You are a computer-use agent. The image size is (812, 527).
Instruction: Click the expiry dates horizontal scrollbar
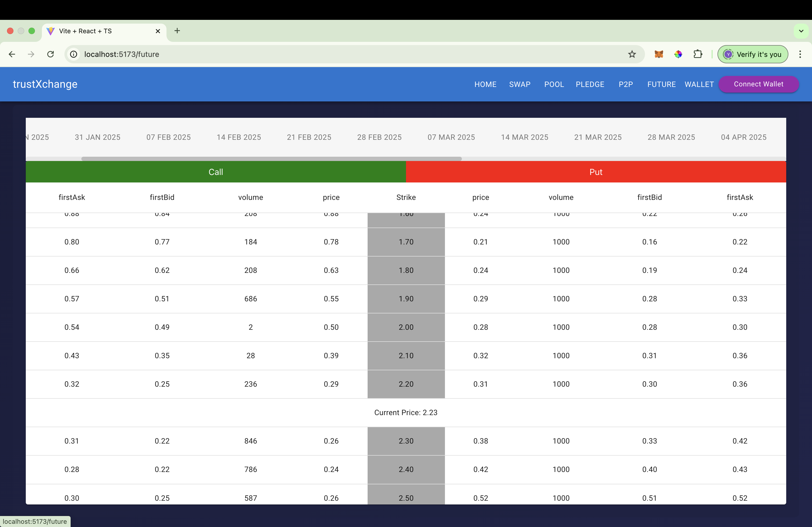[x=271, y=159]
